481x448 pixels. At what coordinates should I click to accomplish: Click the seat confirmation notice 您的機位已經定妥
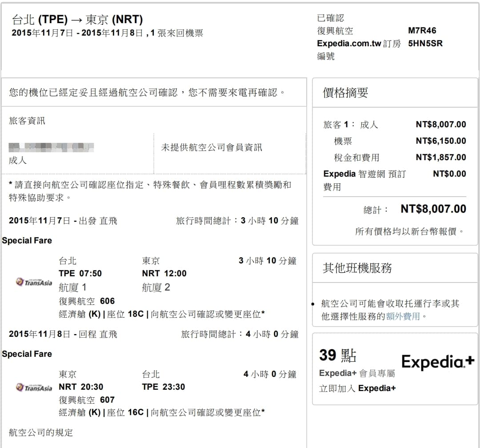[x=147, y=93]
